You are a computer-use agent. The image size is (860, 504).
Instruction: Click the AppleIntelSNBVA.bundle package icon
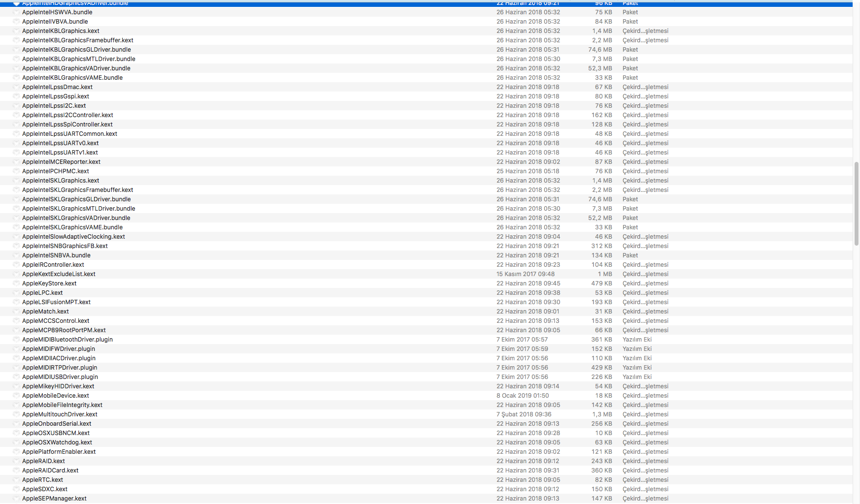(x=16, y=255)
